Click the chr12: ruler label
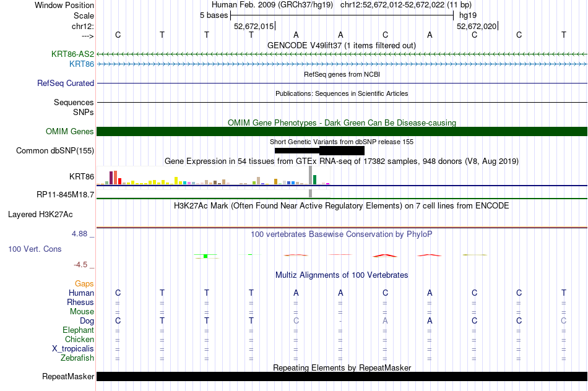This screenshot has width=588, height=391. click(83, 26)
